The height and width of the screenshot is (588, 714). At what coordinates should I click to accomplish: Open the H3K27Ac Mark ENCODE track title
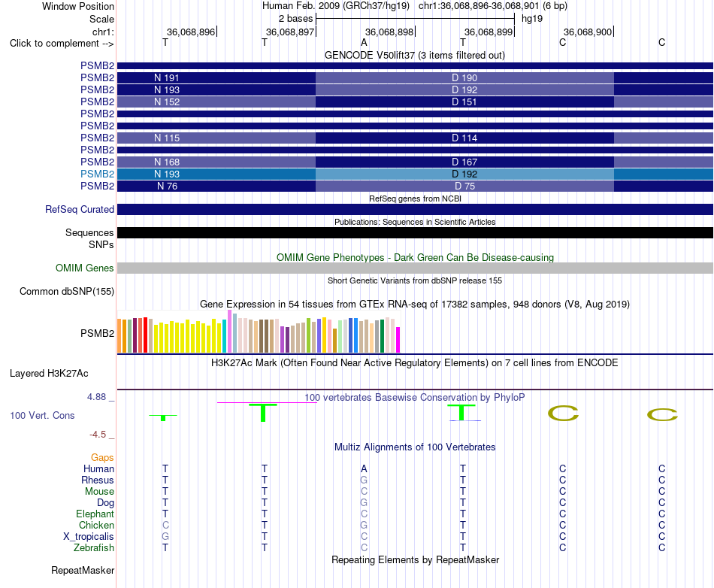point(415,363)
